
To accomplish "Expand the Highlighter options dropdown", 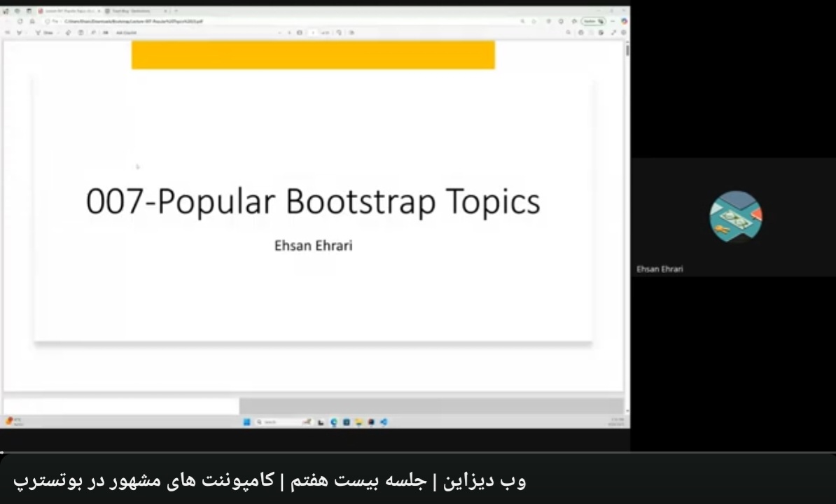I will point(27,32).
